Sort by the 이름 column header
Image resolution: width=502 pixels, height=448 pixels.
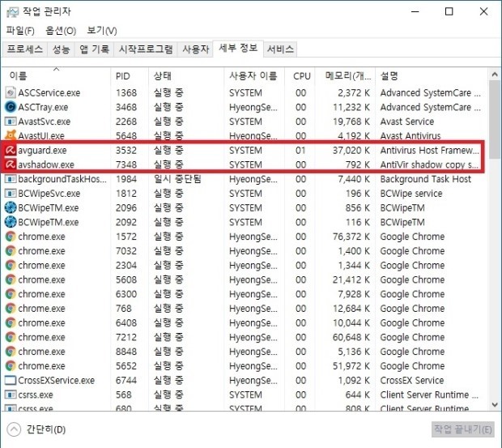click(x=57, y=76)
